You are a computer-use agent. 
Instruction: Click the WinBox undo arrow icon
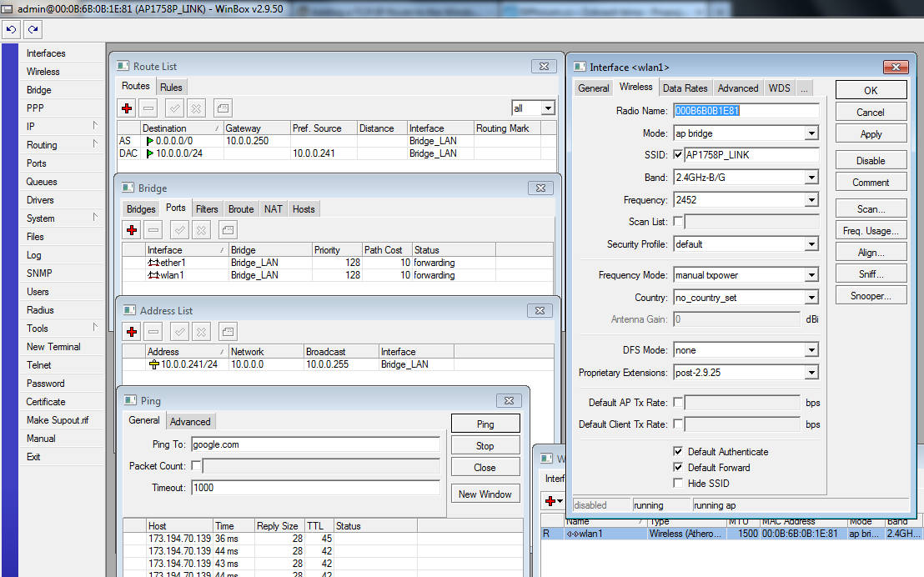[x=11, y=29]
